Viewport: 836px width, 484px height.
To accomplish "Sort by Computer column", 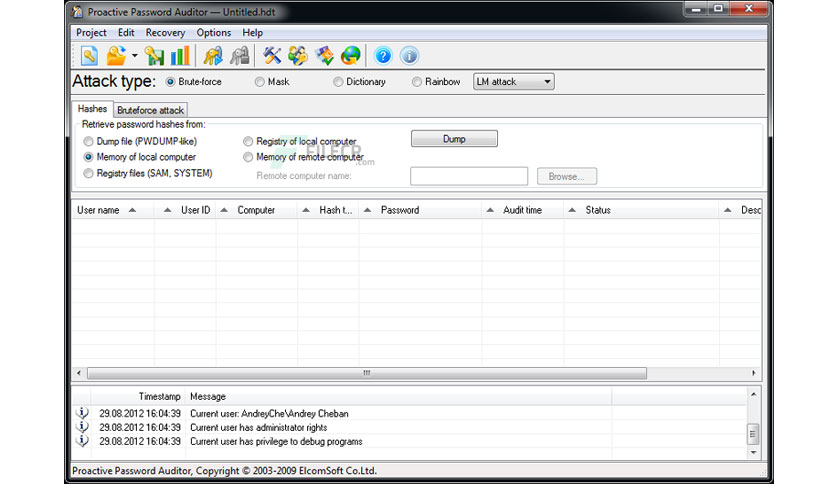I will pos(256,210).
